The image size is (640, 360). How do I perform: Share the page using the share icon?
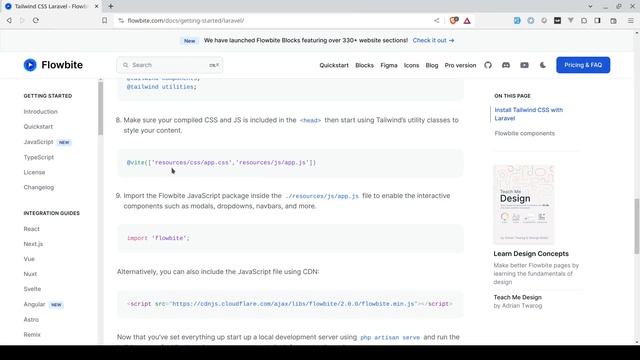point(436,20)
